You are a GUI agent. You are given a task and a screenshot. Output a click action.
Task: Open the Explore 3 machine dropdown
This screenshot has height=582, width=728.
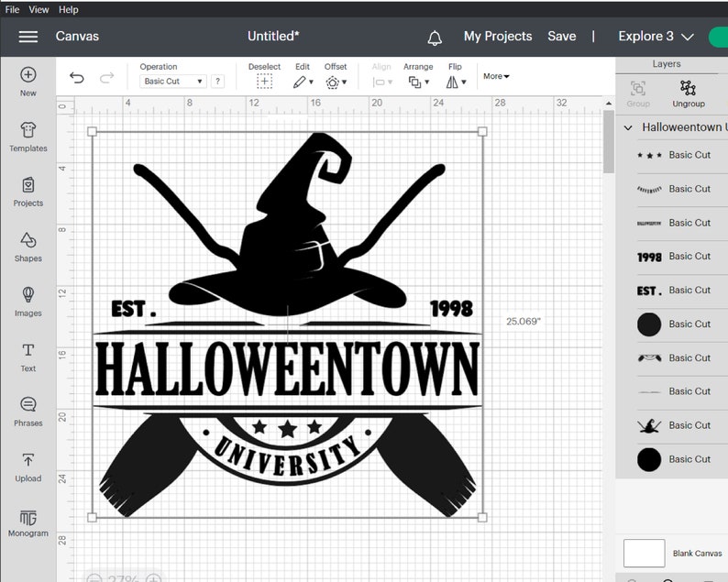[656, 36]
